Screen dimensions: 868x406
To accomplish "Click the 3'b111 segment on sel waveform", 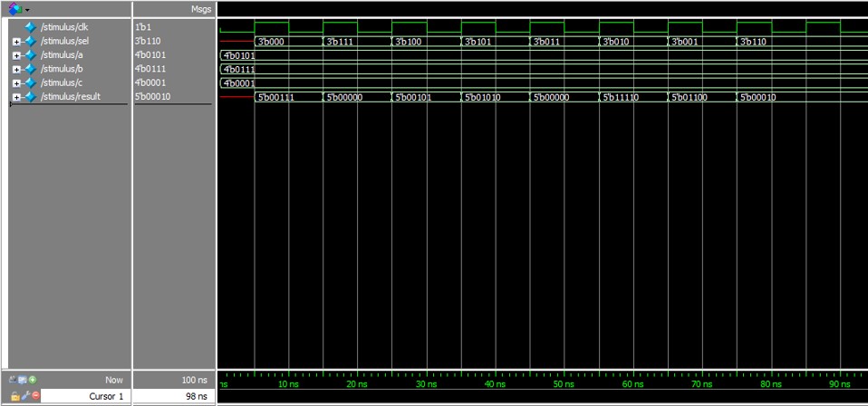I will tap(357, 42).
